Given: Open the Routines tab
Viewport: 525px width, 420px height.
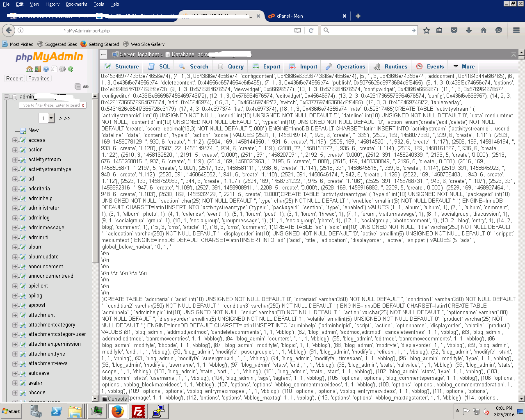Looking at the screenshot, I should tap(390, 66).
